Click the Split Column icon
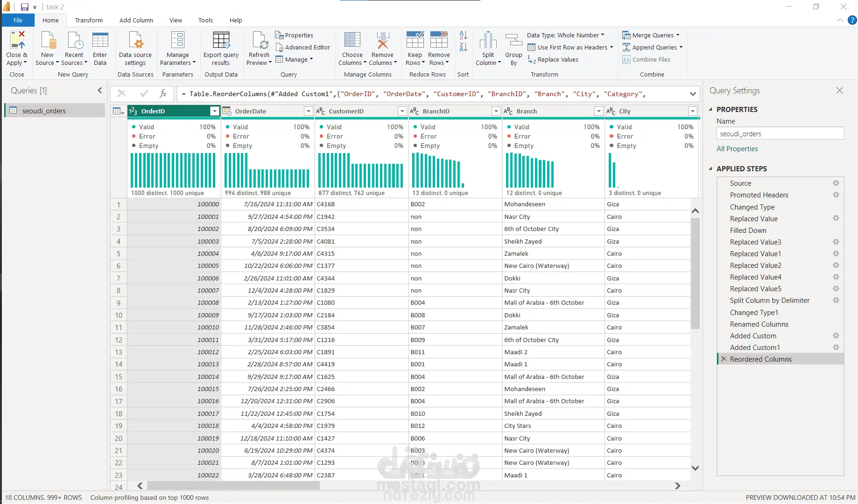The image size is (858, 504). pyautogui.click(x=488, y=41)
